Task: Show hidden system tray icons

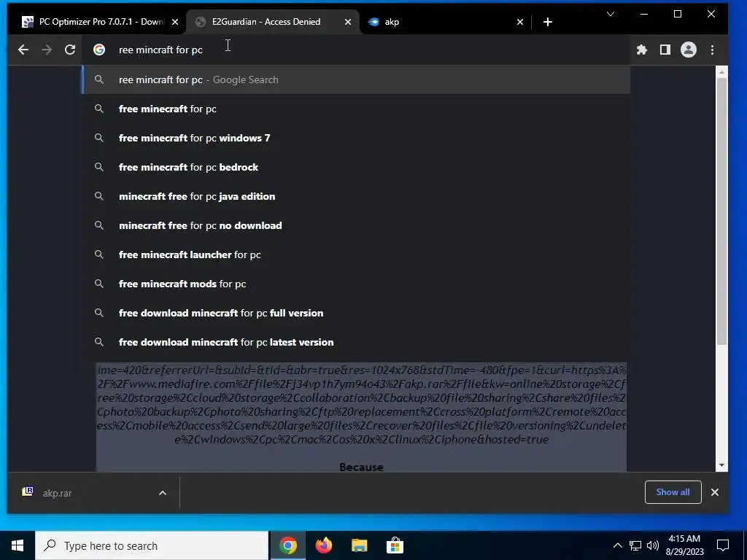Action: (x=617, y=545)
